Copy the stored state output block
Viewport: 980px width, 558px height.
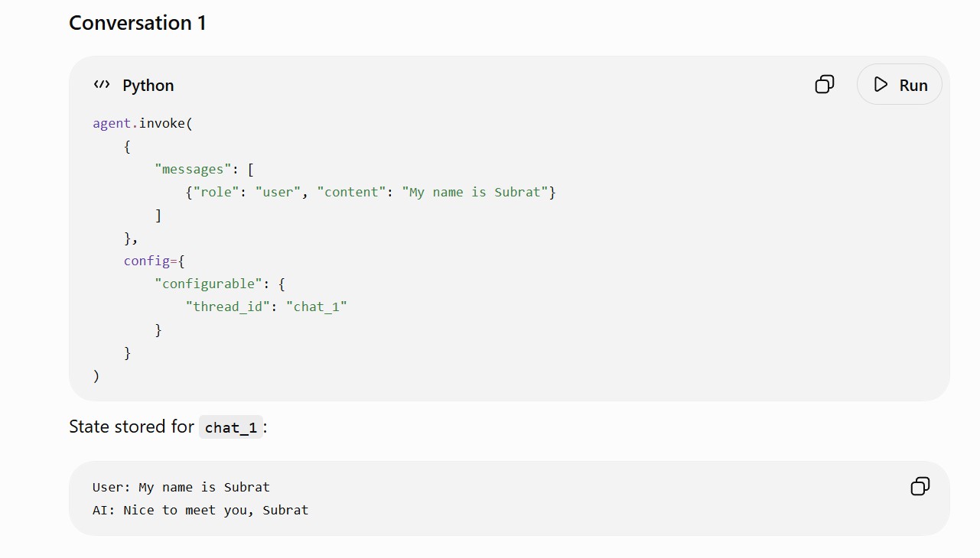(x=920, y=486)
